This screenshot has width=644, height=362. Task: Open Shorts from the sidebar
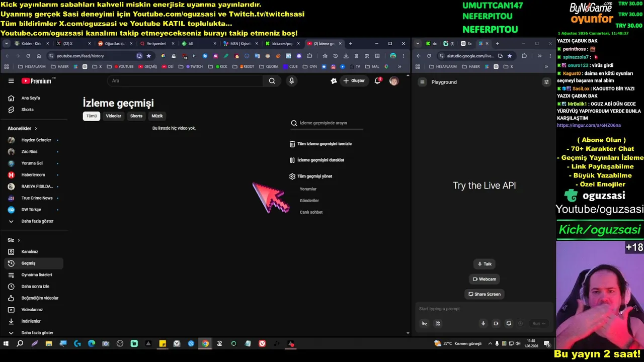pos(34,110)
